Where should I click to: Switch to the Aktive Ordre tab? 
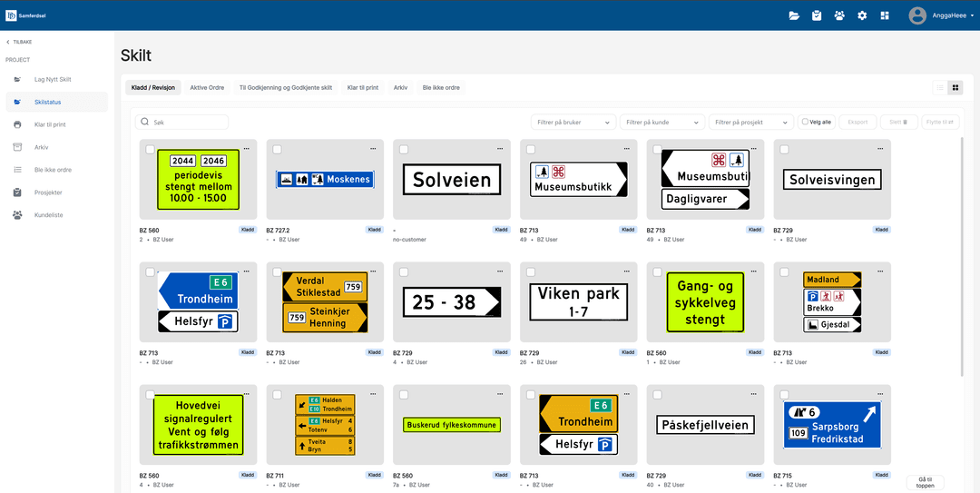(x=207, y=88)
